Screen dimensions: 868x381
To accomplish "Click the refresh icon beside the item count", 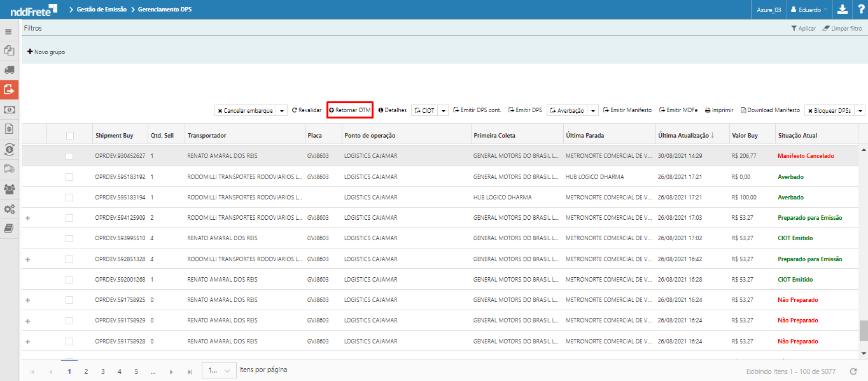I will [x=853, y=371].
